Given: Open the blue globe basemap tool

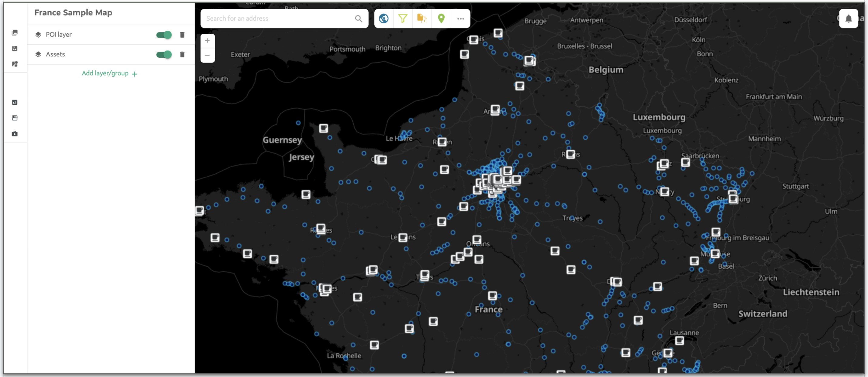Looking at the screenshot, I should tap(383, 19).
